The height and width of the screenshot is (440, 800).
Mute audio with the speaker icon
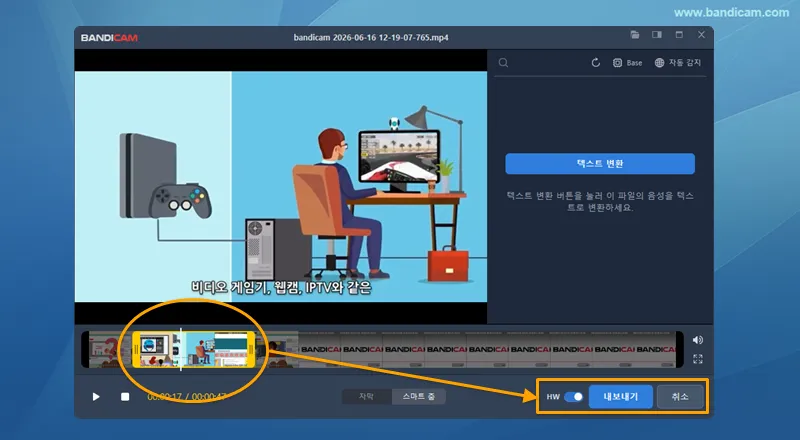[x=697, y=340]
